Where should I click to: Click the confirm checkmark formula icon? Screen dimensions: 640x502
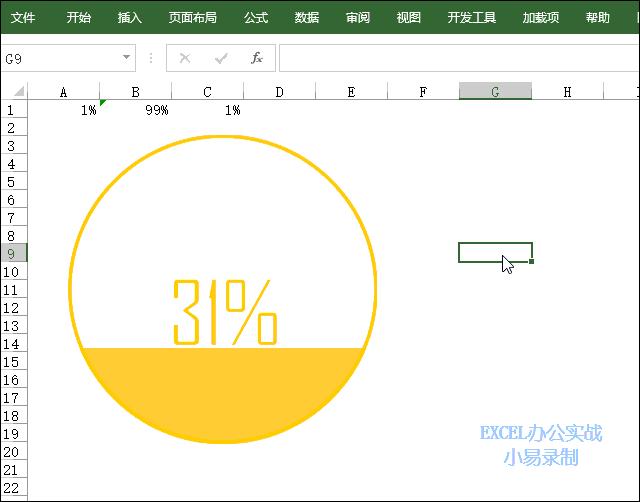tap(221, 59)
